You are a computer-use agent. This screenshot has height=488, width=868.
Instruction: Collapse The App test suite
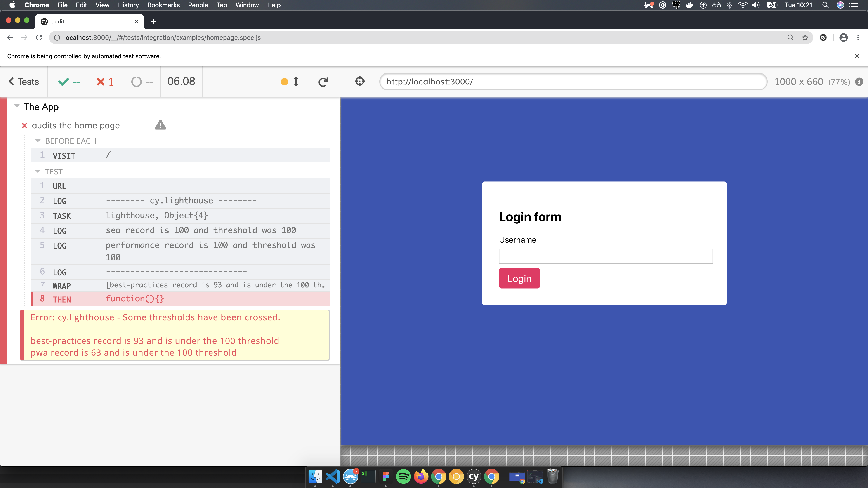click(x=17, y=106)
